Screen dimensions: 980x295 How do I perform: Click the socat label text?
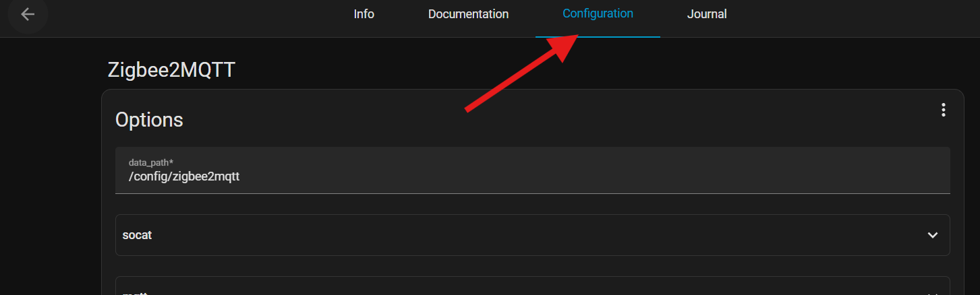137,235
